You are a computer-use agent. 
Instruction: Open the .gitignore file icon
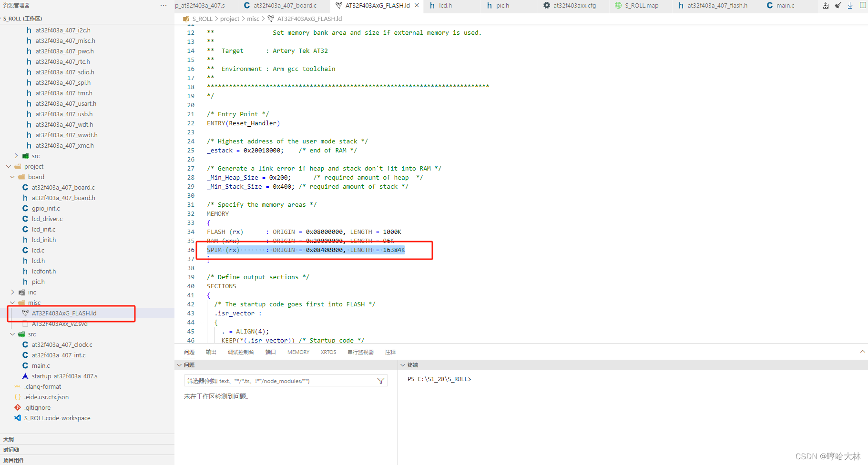(18, 407)
